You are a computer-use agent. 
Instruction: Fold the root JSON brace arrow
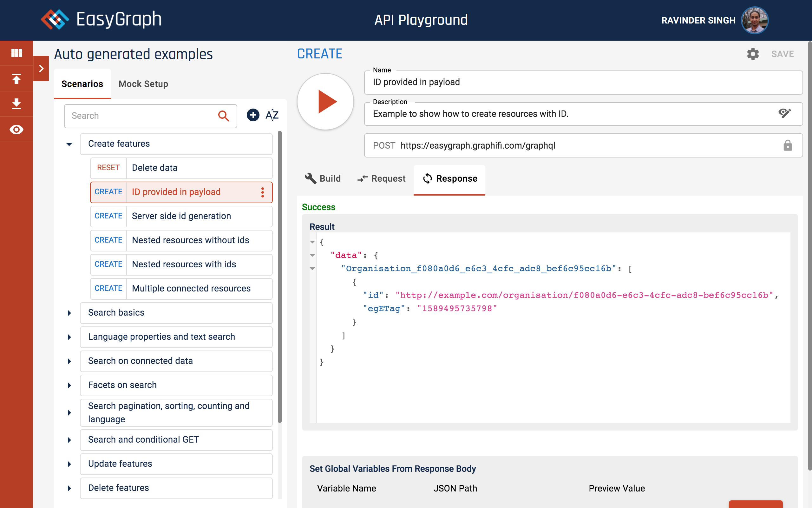312,242
